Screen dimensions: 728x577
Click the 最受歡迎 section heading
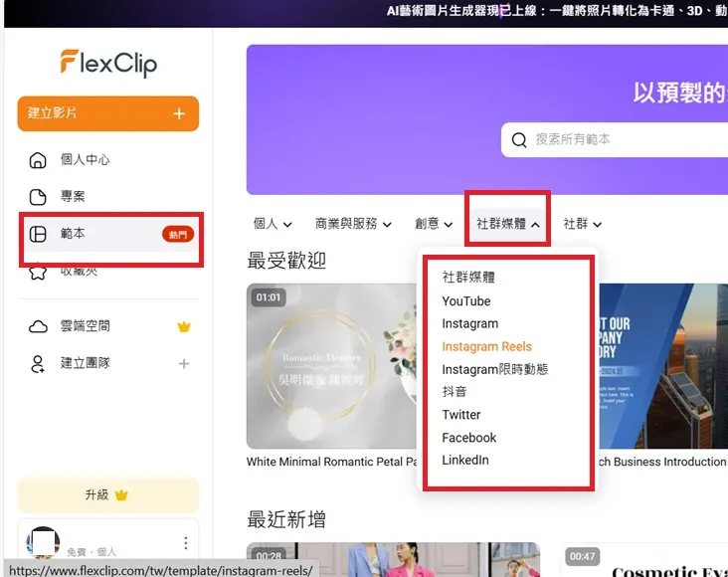286,261
